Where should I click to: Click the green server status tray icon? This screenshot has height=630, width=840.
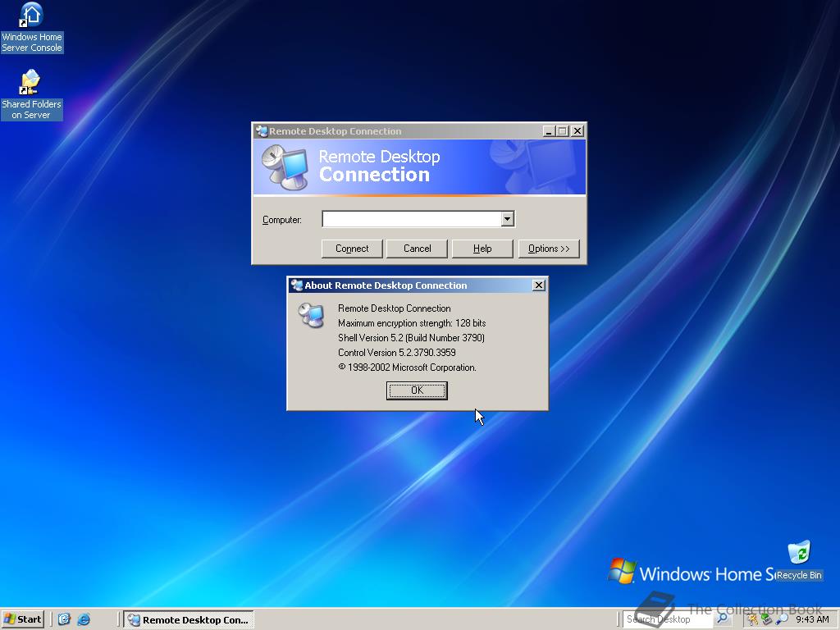[767, 619]
